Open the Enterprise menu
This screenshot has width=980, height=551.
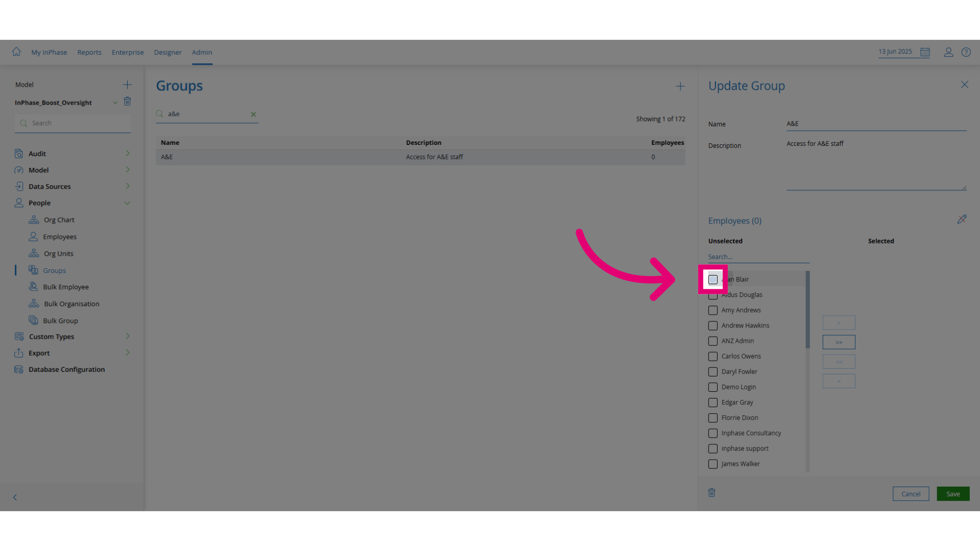128,52
